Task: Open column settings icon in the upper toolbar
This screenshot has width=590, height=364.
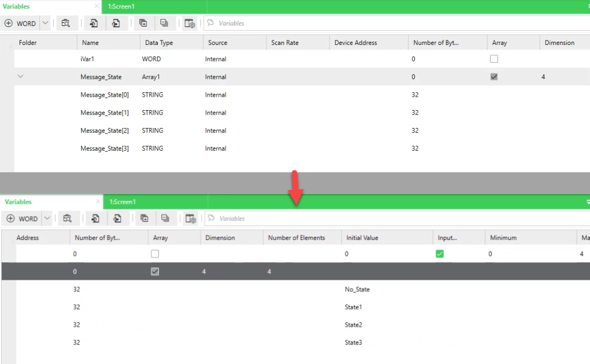Action: point(190,23)
